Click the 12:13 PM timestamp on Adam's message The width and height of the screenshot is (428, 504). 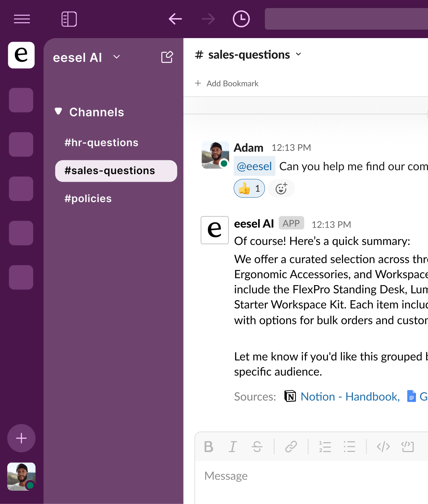coord(291,148)
